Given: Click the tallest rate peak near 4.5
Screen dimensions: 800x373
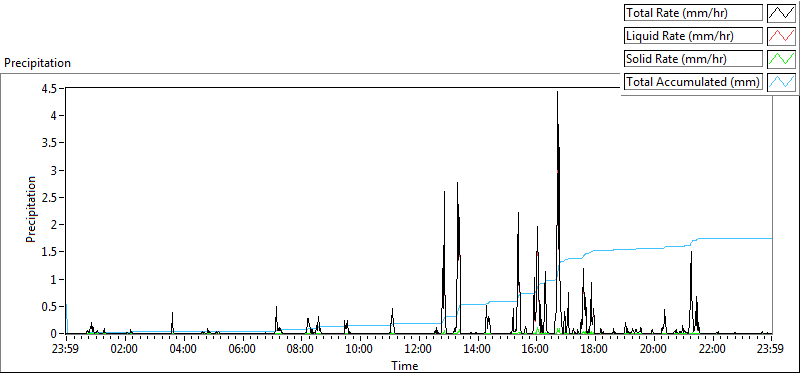Looking at the screenshot, I should click(557, 93).
